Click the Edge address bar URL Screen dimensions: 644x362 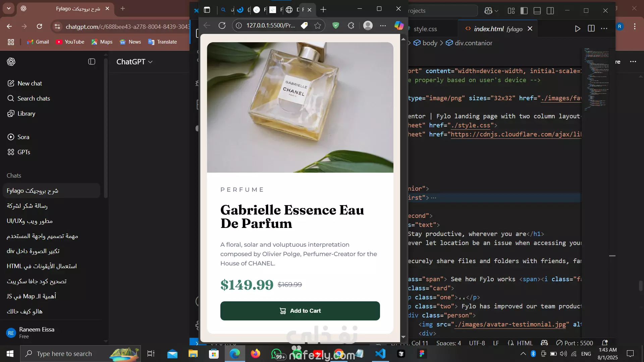271,25
